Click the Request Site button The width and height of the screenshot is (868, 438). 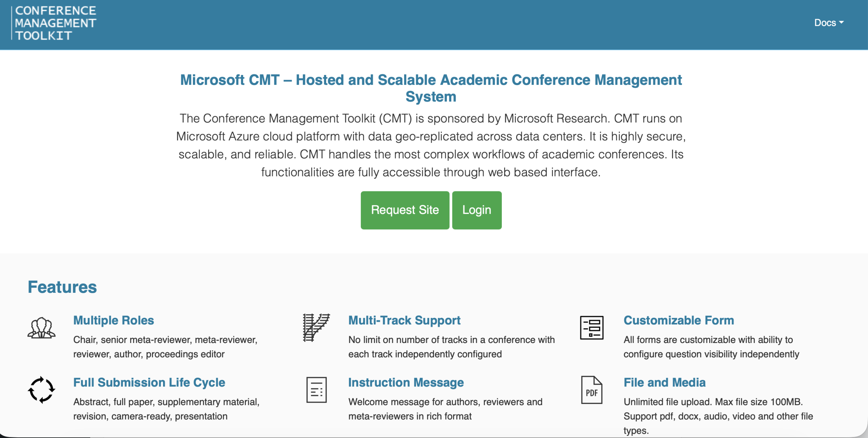pyautogui.click(x=405, y=210)
